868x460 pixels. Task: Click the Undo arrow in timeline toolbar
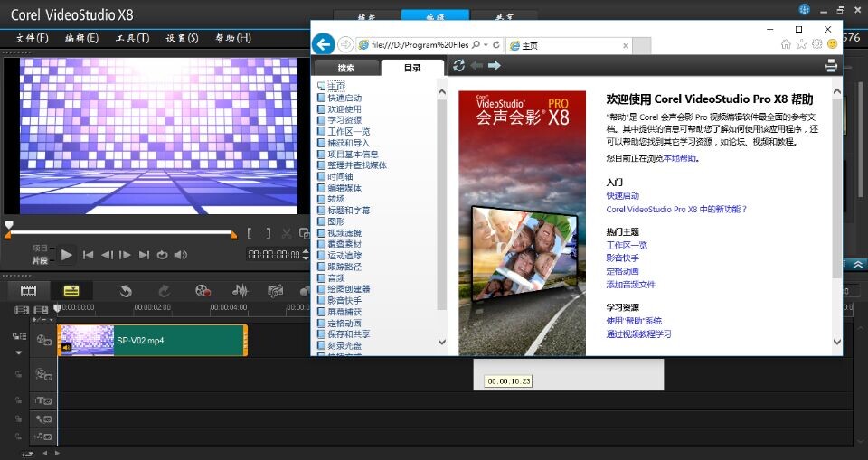click(x=126, y=291)
